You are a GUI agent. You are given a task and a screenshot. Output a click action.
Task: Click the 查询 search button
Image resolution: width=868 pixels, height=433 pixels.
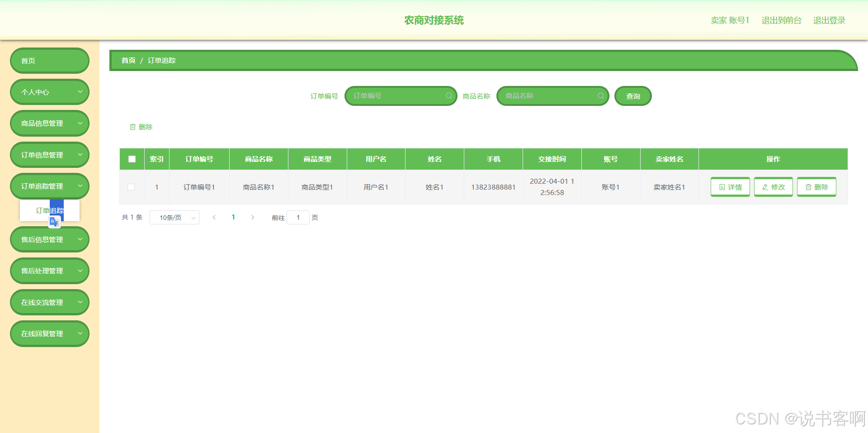(x=633, y=96)
